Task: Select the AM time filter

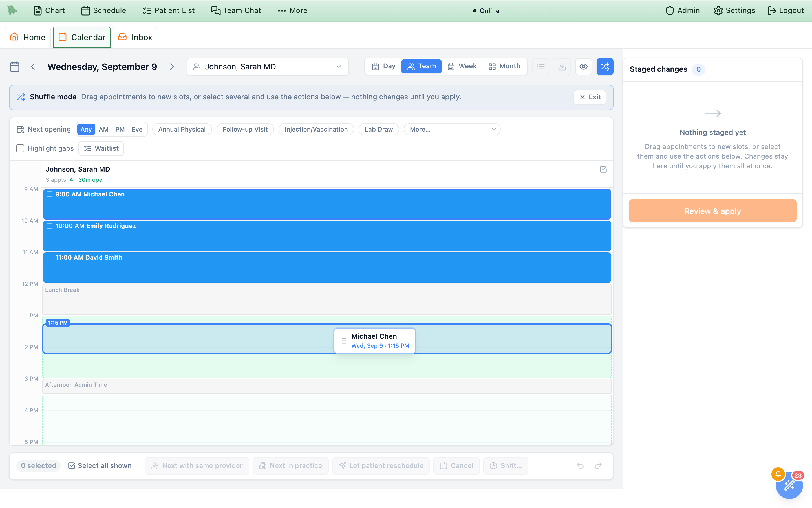Action: (x=104, y=129)
